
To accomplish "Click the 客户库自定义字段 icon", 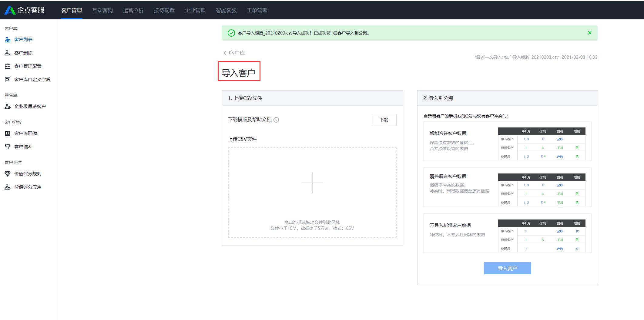I will [8, 80].
